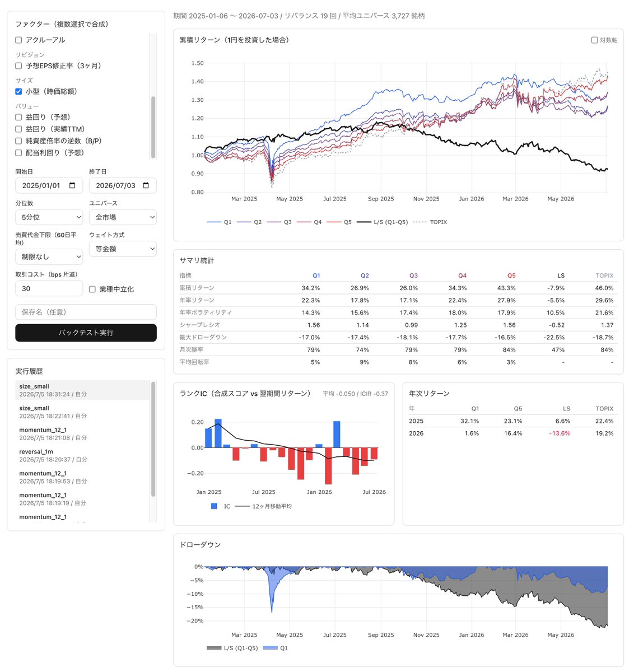The image size is (629, 672).
Task: Click the 平均回転率 row label
Action: coord(194,362)
